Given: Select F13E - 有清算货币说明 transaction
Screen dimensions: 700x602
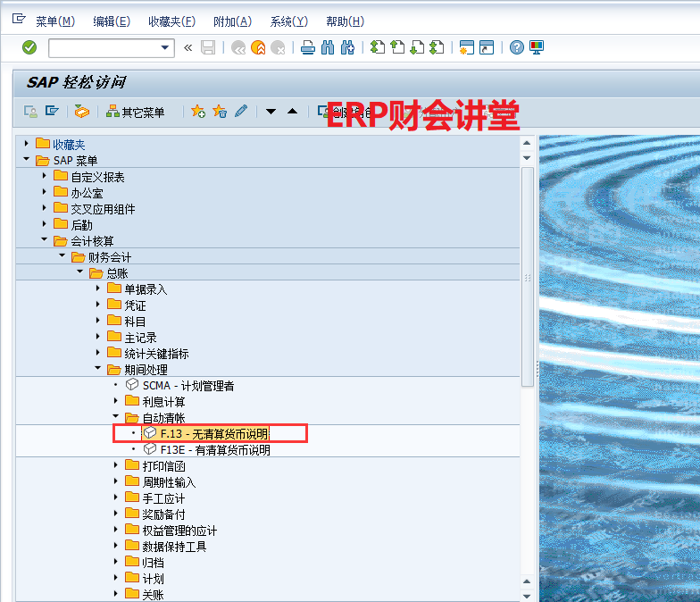Looking at the screenshot, I should click(x=214, y=450).
